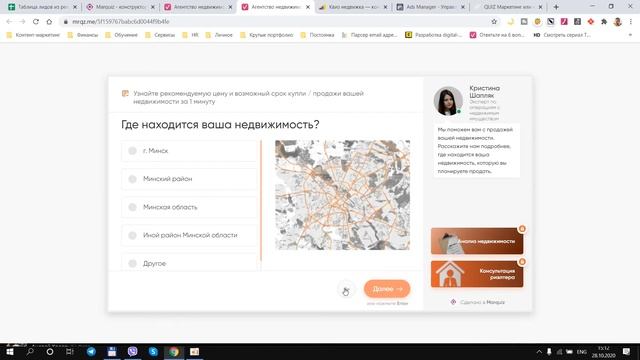
Task: Open "Финансы" bookmarks folder
Action: point(83,35)
